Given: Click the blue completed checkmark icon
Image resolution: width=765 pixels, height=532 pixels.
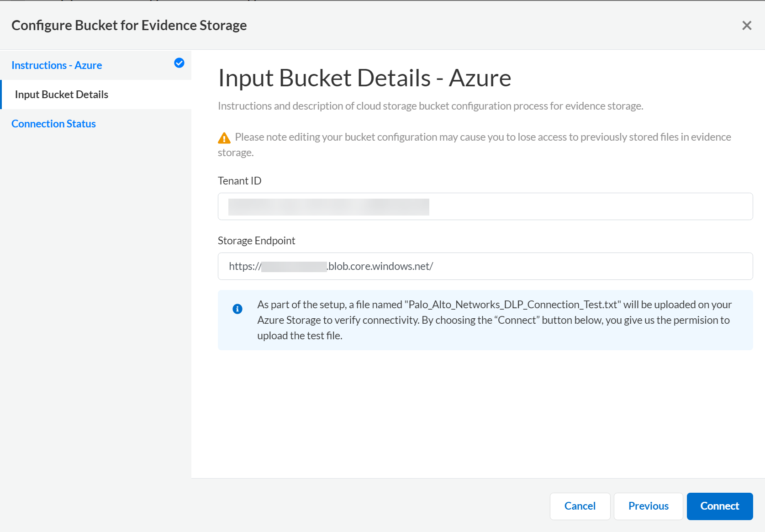Looking at the screenshot, I should pos(179,63).
